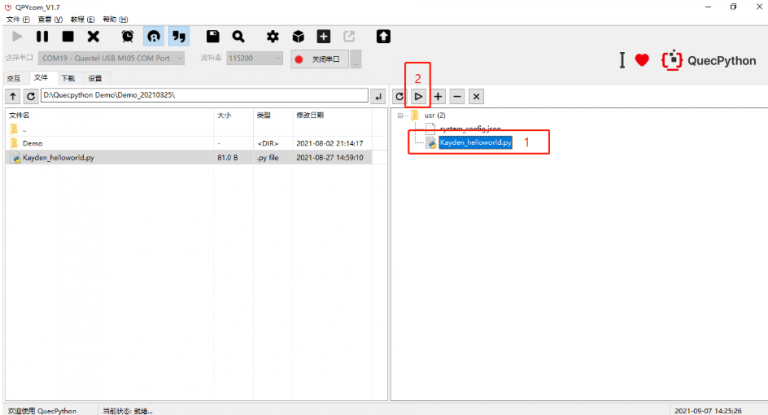Click the alarm clock timestamp icon

[128, 37]
